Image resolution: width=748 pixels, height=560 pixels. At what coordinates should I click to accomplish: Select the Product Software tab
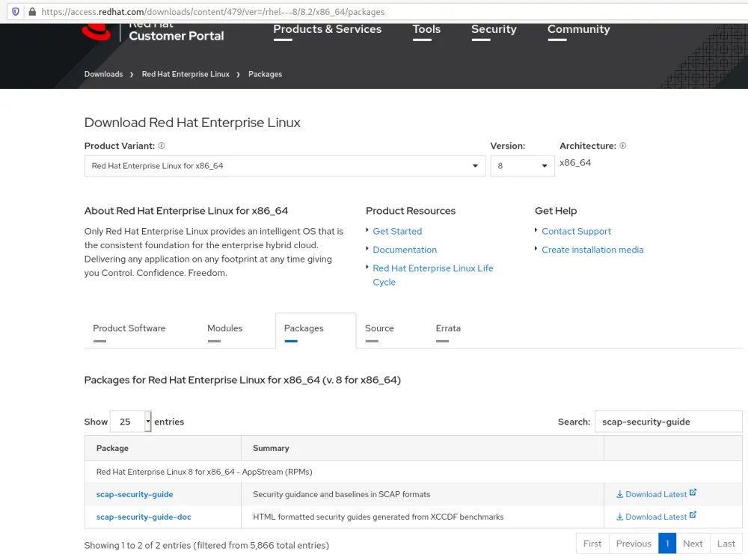click(x=129, y=328)
